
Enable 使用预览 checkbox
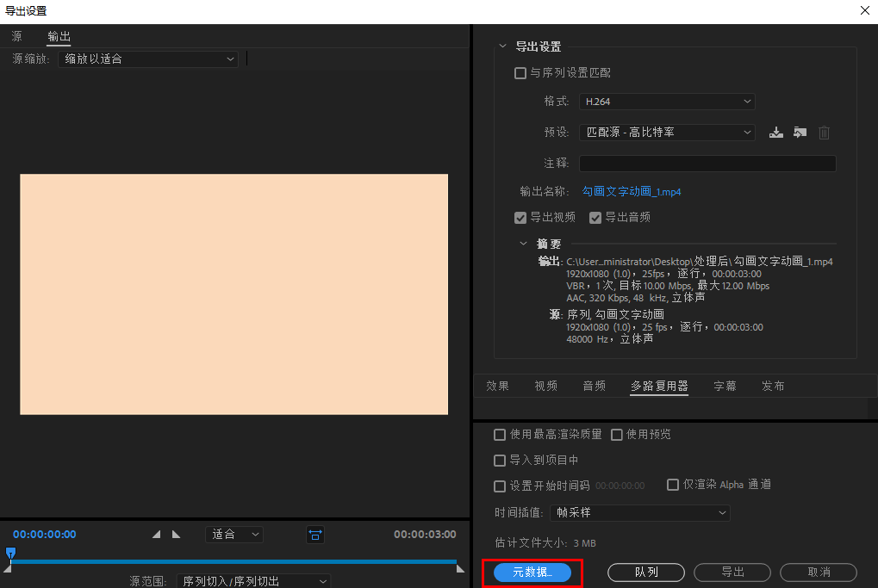coord(617,435)
